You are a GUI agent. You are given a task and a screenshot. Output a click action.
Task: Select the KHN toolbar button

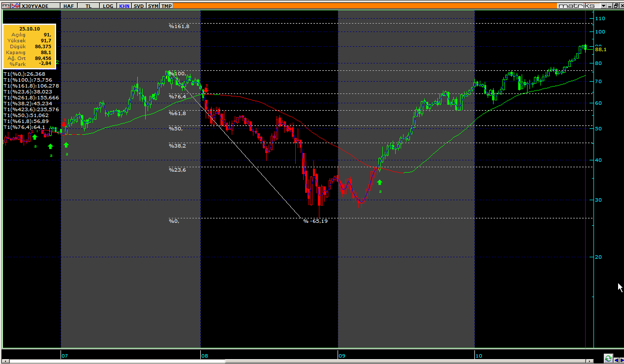click(124, 6)
